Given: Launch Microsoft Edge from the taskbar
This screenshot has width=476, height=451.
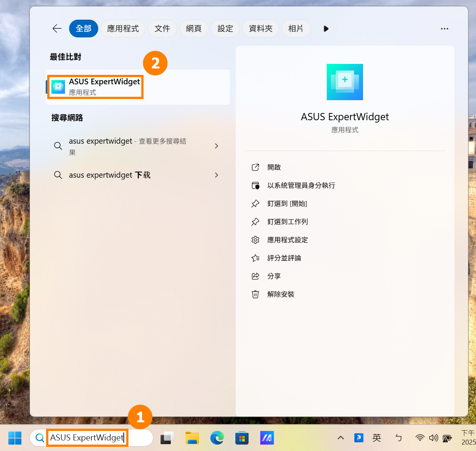Looking at the screenshot, I should [217, 438].
